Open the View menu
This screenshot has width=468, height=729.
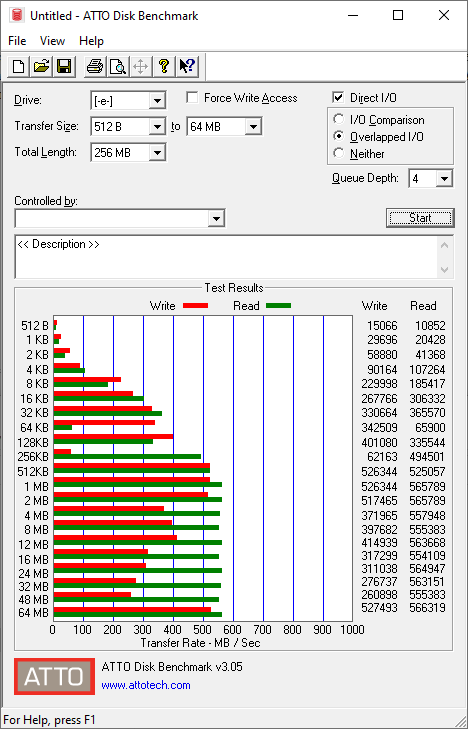(52, 41)
